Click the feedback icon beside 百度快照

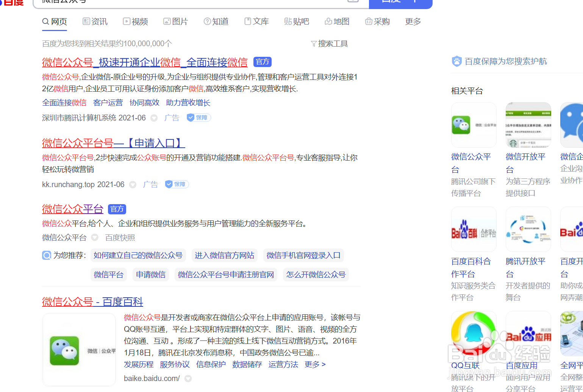94,237
